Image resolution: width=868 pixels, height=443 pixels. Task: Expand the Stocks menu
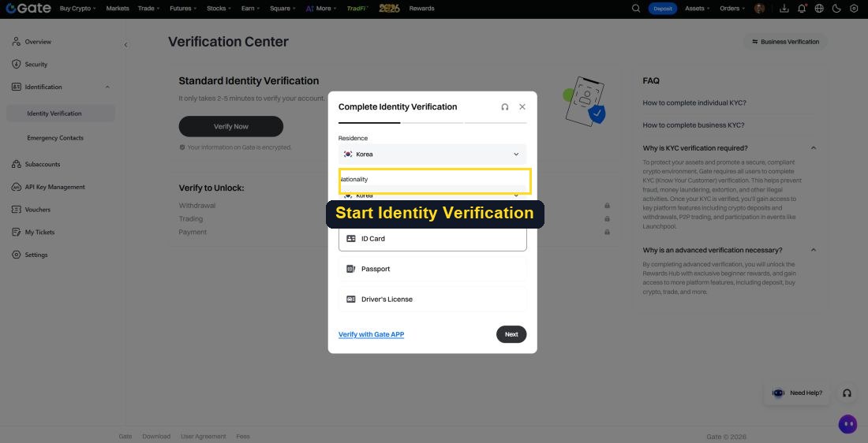pyautogui.click(x=219, y=9)
